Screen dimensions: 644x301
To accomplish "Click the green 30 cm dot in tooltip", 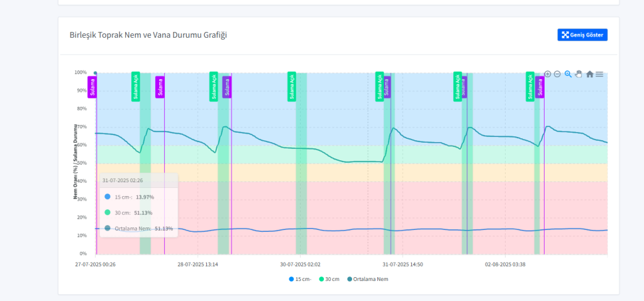I will click(x=108, y=212).
